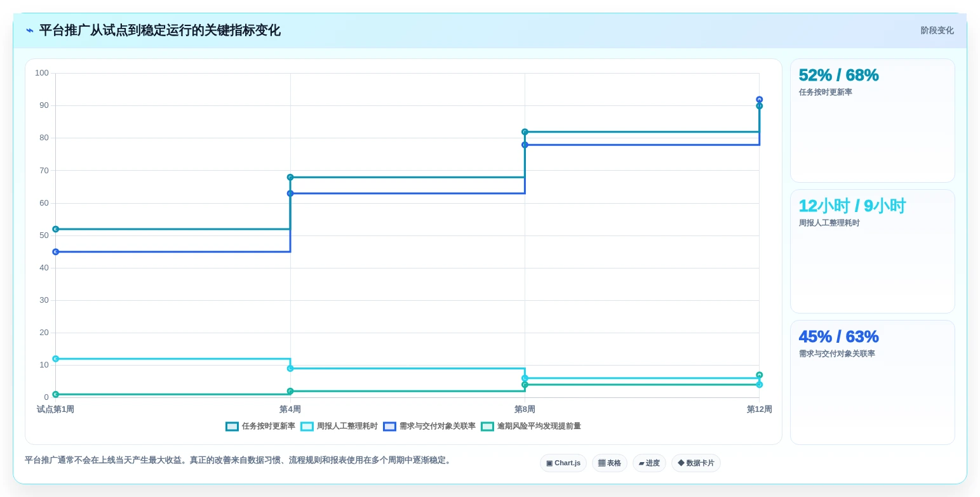
Task: Select the 表格 chip
Action: (610, 463)
